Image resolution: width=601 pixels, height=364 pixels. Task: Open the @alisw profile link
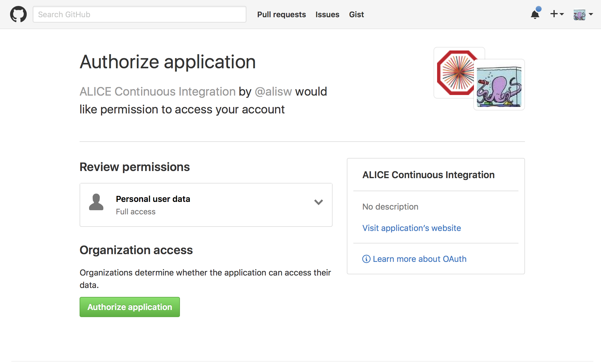tap(273, 91)
